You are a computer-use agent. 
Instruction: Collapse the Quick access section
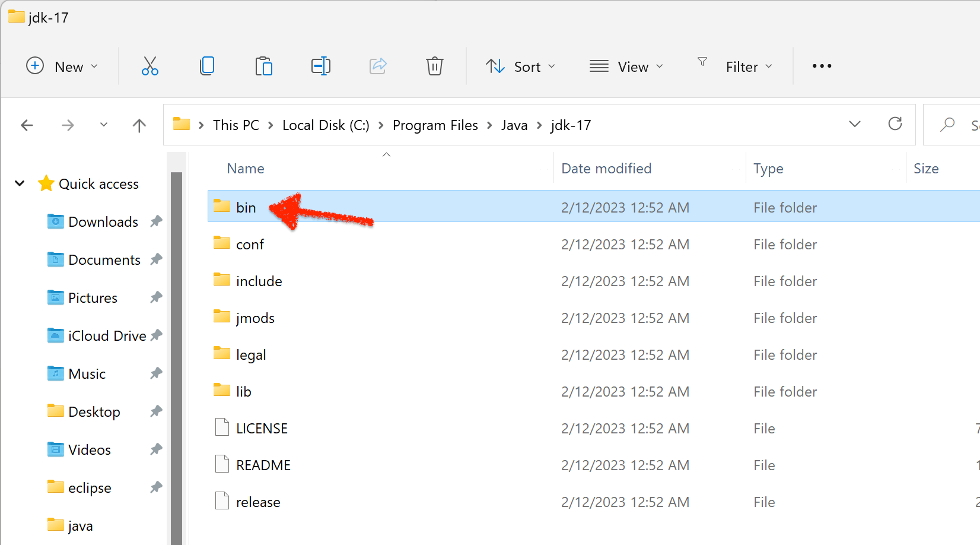click(x=20, y=183)
